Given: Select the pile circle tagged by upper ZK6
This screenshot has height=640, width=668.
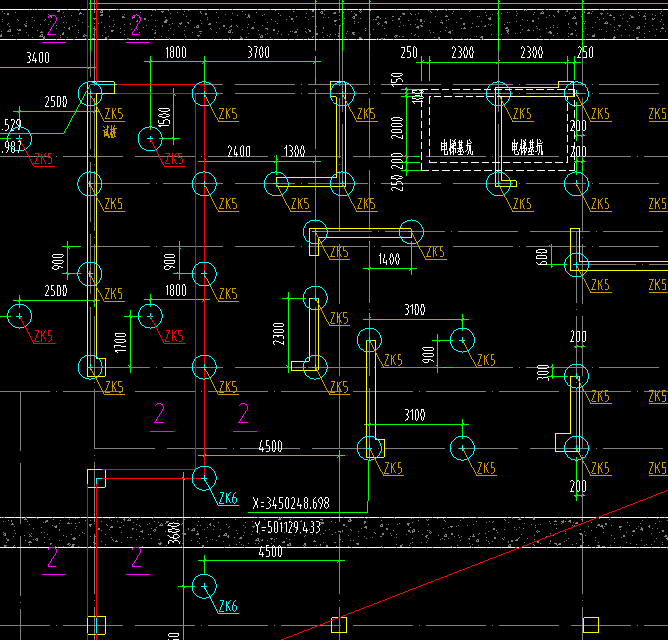Looking at the screenshot, I should pyautogui.click(x=204, y=478).
